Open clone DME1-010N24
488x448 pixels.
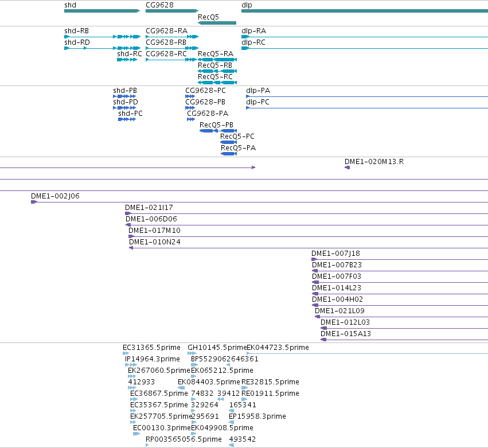pyautogui.click(x=155, y=242)
